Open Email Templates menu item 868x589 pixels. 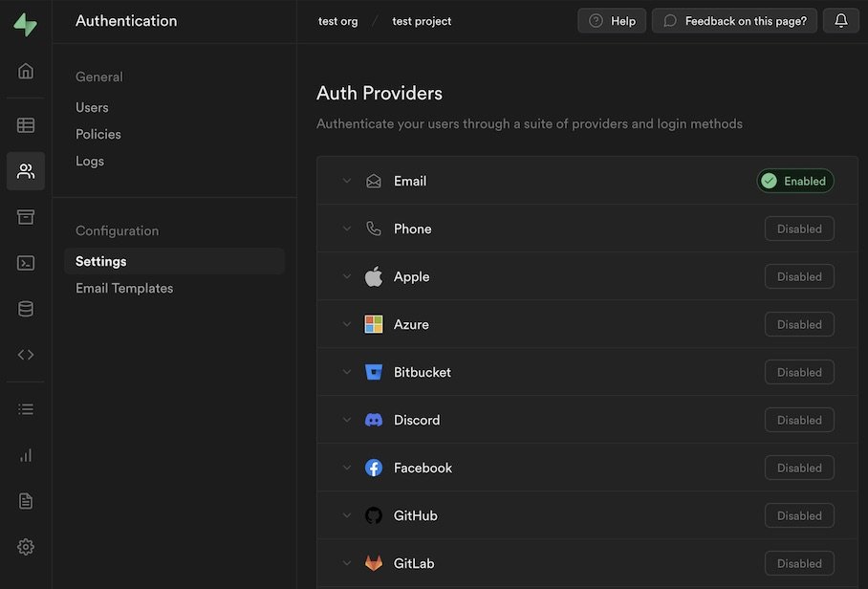pyautogui.click(x=124, y=288)
